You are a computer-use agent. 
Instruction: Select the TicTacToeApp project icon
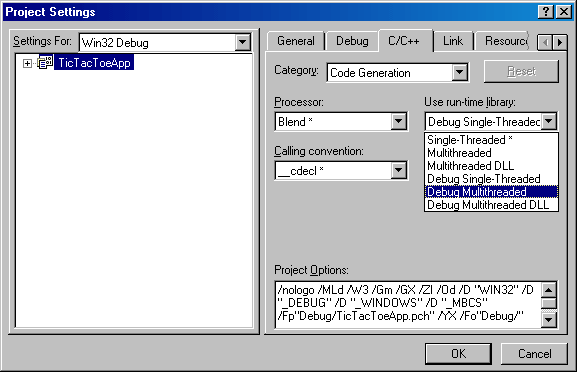coord(45,63)
